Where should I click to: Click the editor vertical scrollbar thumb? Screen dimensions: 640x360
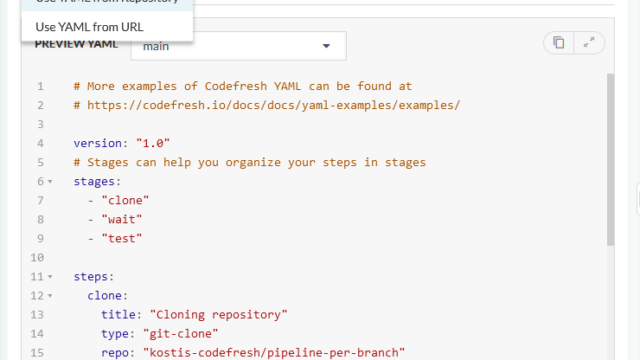click(x=610, y=160)
